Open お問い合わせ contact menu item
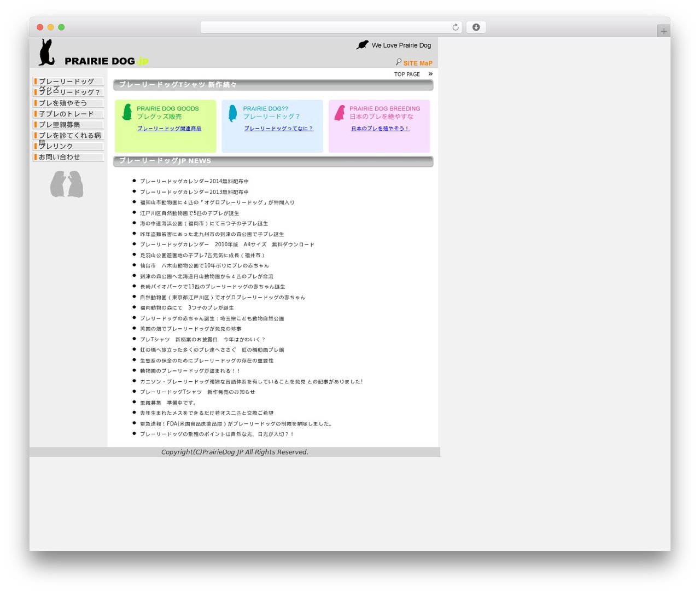Viewport: 700px width, 593px height. [x=68, y=157]
